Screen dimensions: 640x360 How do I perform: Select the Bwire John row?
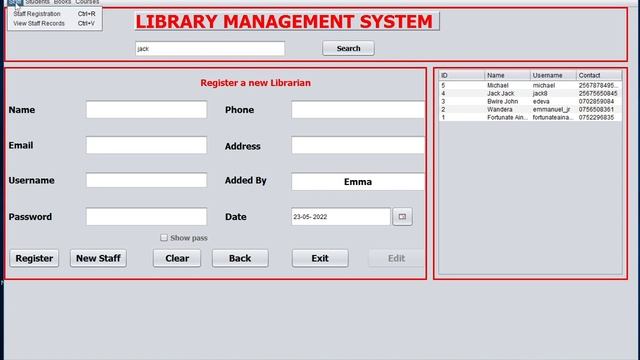point(530,101)
